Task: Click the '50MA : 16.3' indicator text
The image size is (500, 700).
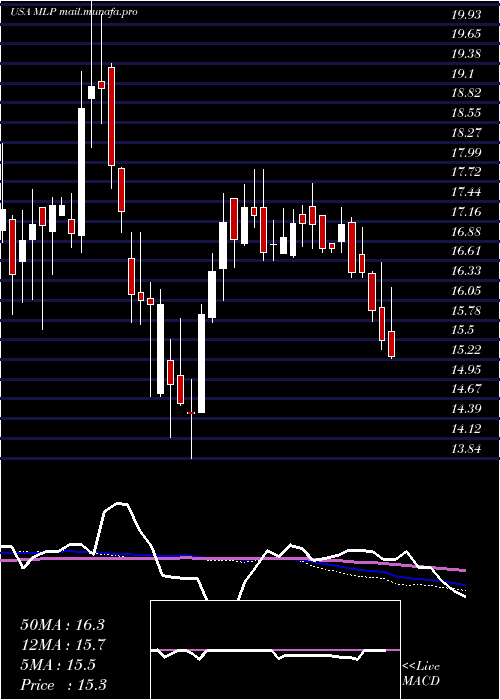Action: 62,625
